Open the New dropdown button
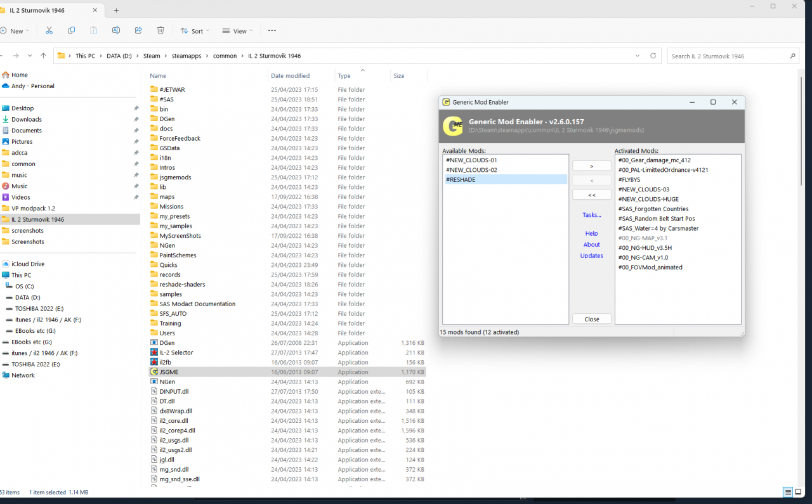The image size is (812, 504). click(15, 30)
